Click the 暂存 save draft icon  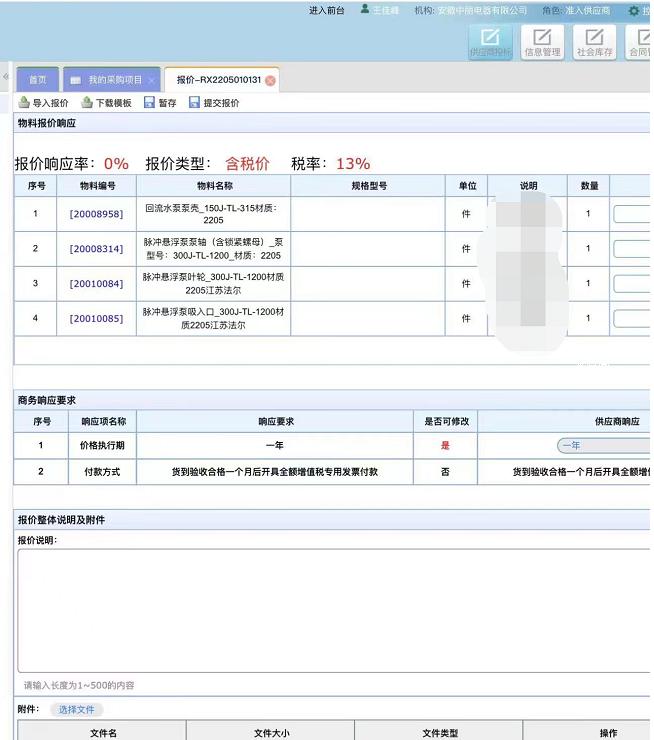tap(149, 103)
